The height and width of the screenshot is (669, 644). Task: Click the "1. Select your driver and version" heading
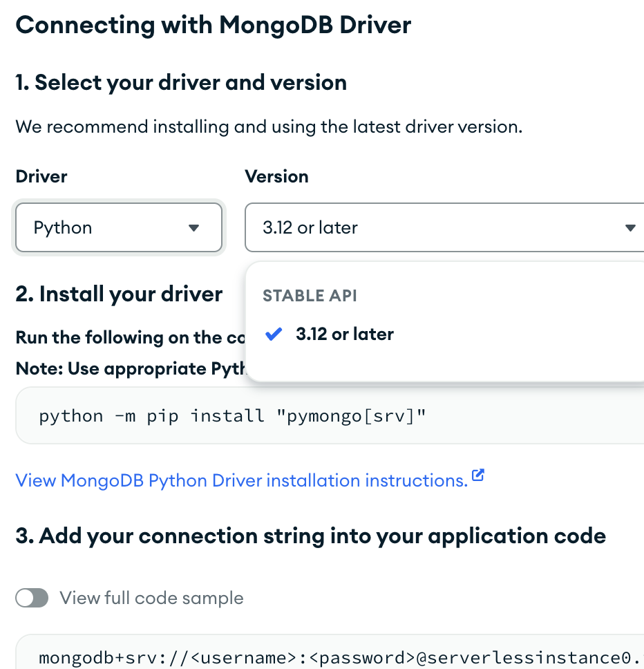(x=181, y=83)
